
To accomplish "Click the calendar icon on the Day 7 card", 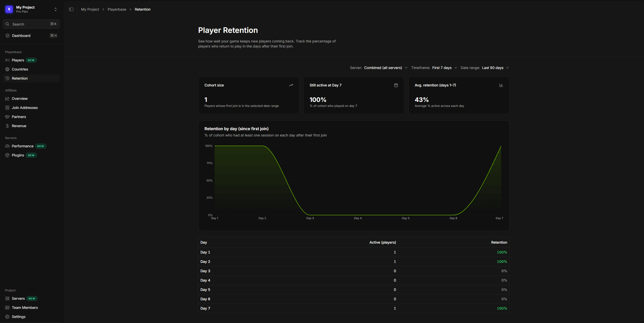I will (x=396, y=85).
